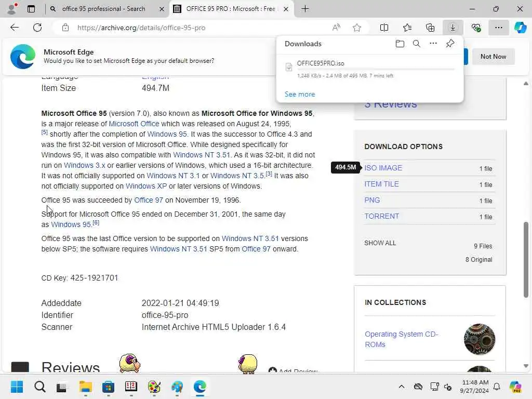Open the Paint palette taskbar icon

[154, 387]
